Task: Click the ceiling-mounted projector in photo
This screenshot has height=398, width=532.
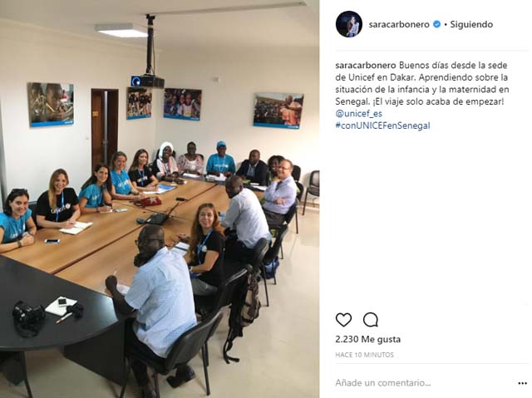Action: (148, 81)
